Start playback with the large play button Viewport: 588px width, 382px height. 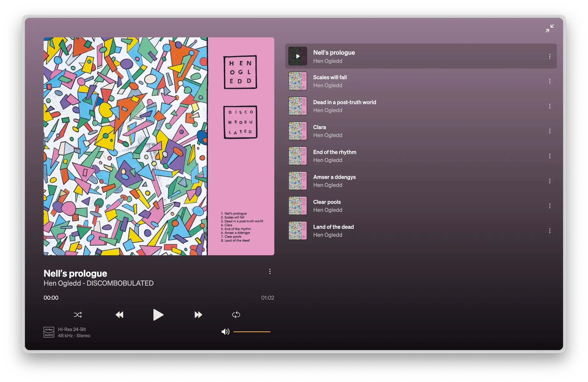click(x=158, y=315)
